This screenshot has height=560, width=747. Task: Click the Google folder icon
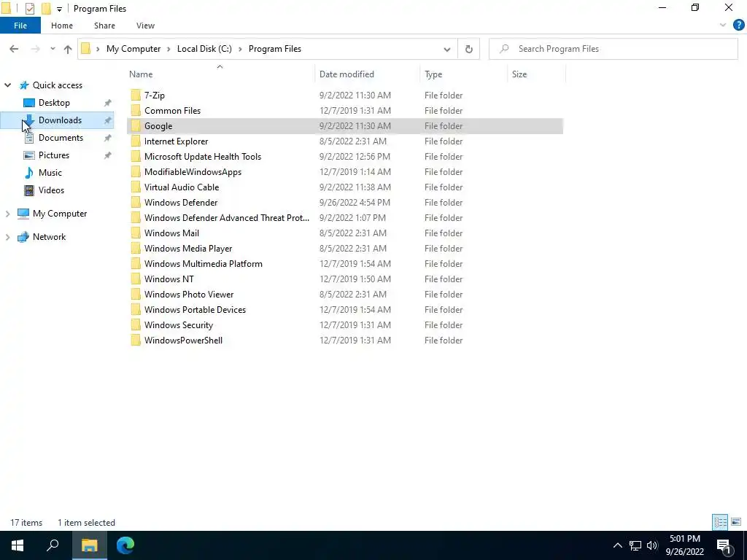click(x=136, y=125)
